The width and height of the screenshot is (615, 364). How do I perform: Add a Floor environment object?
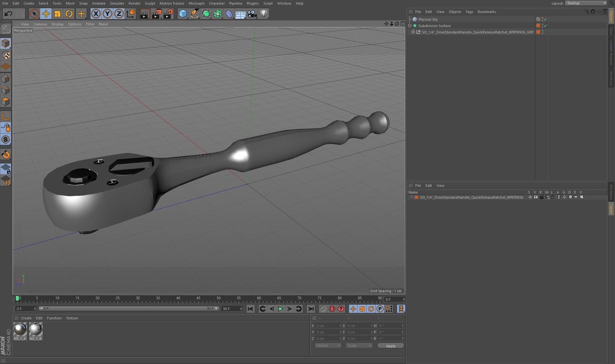click(240, 14)
